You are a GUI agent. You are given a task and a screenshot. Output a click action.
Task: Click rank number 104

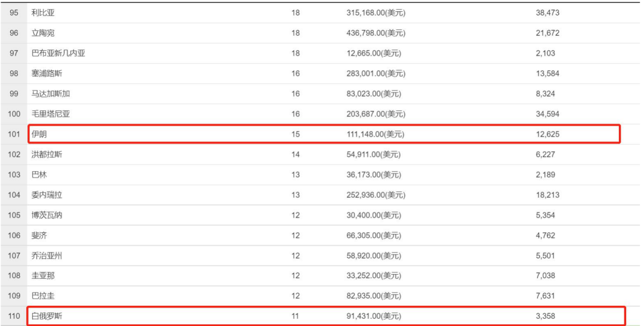[14, 195]
